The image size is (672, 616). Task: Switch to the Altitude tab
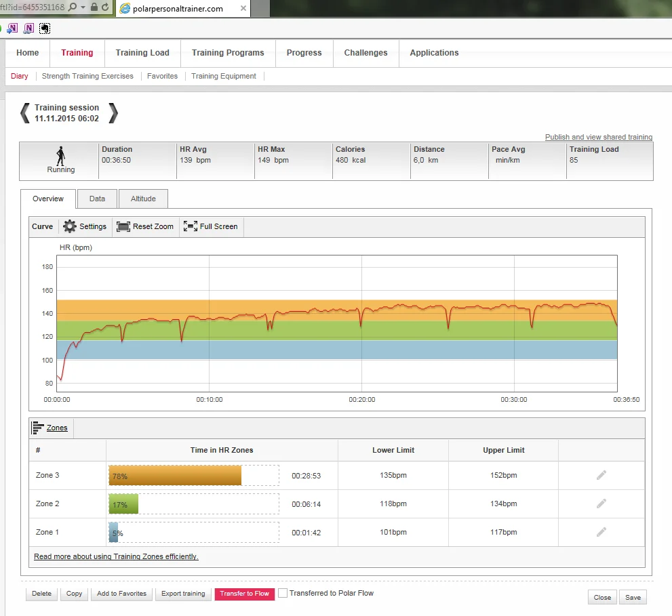(x=143, y=199)
